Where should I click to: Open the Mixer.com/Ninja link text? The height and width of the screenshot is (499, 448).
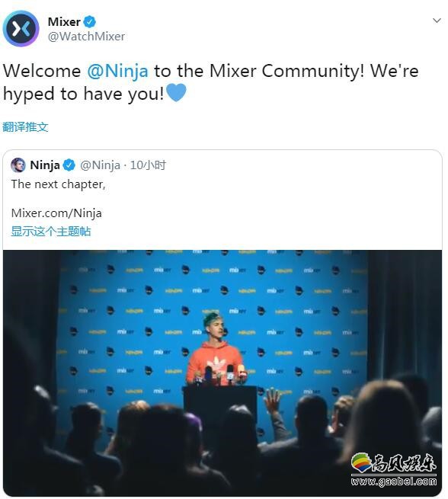[56, 213]
